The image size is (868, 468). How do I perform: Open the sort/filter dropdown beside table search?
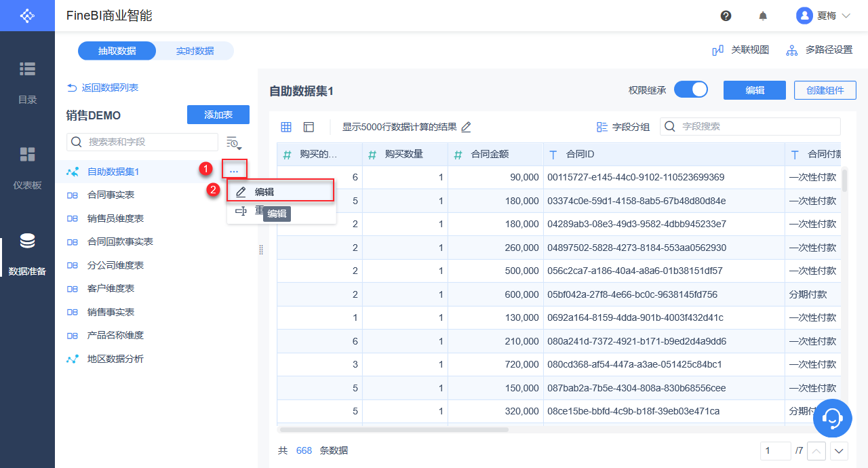point(234,142)
